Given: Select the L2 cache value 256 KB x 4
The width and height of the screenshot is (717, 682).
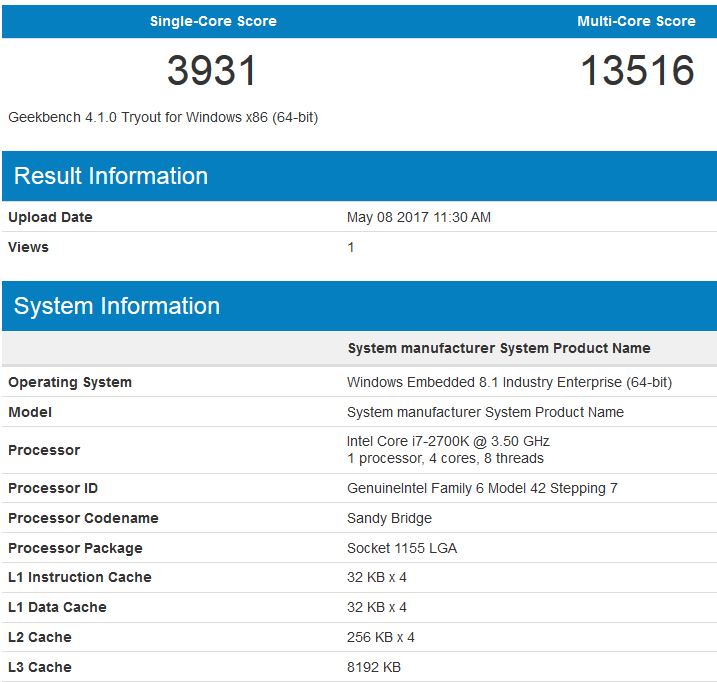Looking at the screenshot, I should click(x=381, y=637).
